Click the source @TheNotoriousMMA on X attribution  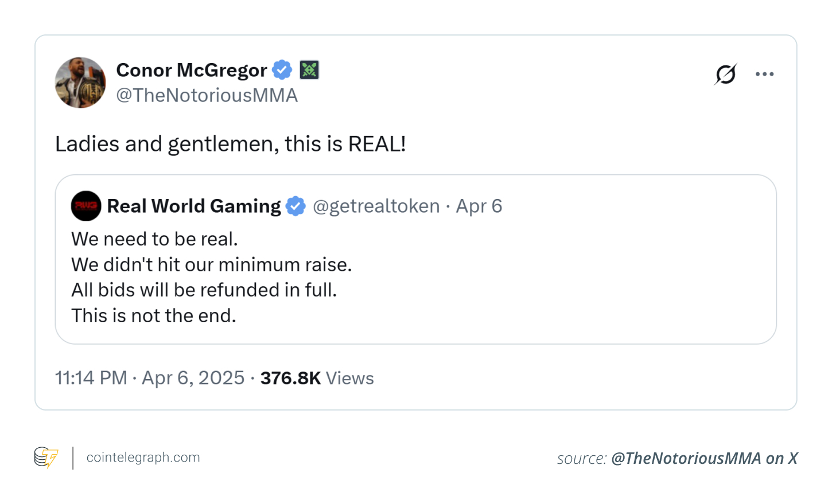point(704,458)
